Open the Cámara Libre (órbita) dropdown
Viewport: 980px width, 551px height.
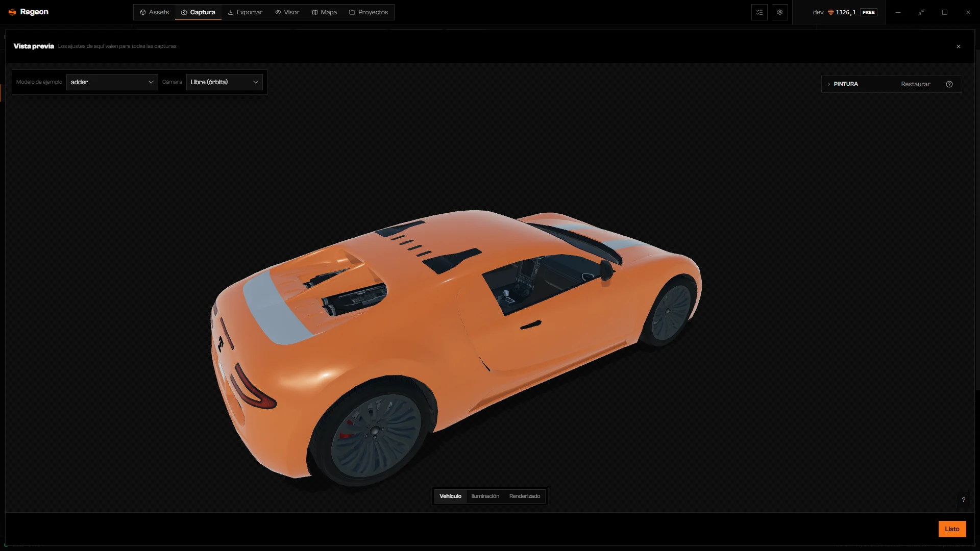click(224, 82)
